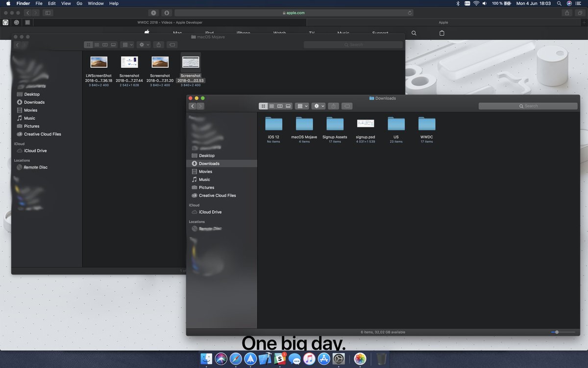Switch Downloads window to icon view
The width and height of the screenshot is (588, 368).
pos(263,106)
